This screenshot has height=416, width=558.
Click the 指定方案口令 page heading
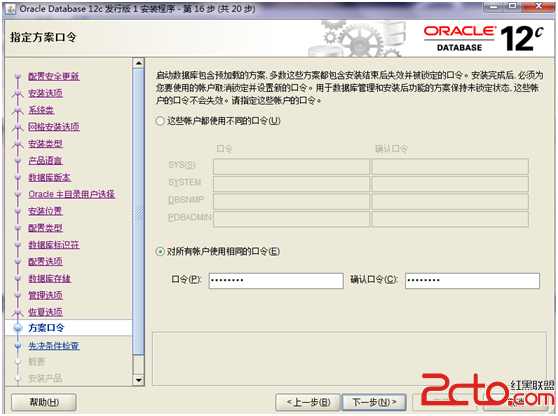43,37
